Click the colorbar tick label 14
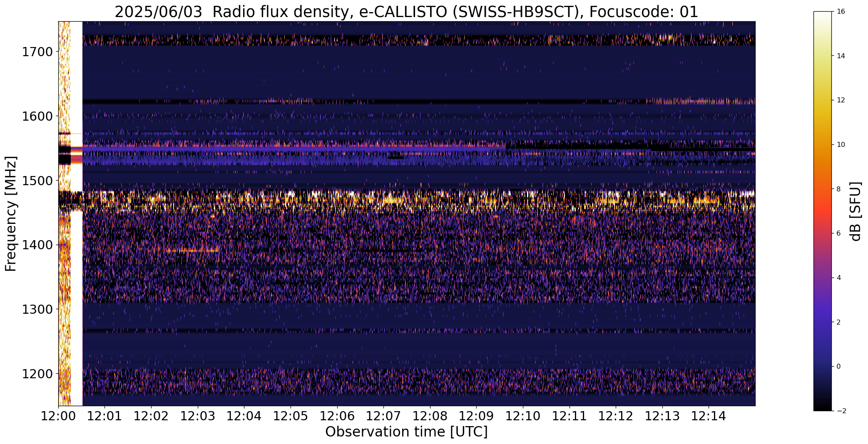The height and width of the screenshot is (444, 868). (841, 56)
